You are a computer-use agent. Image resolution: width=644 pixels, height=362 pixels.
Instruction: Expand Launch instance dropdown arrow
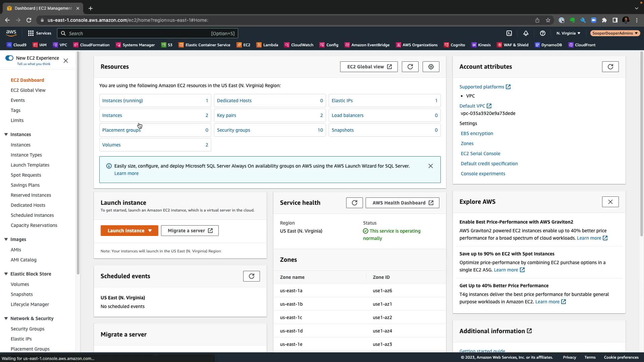150,231
